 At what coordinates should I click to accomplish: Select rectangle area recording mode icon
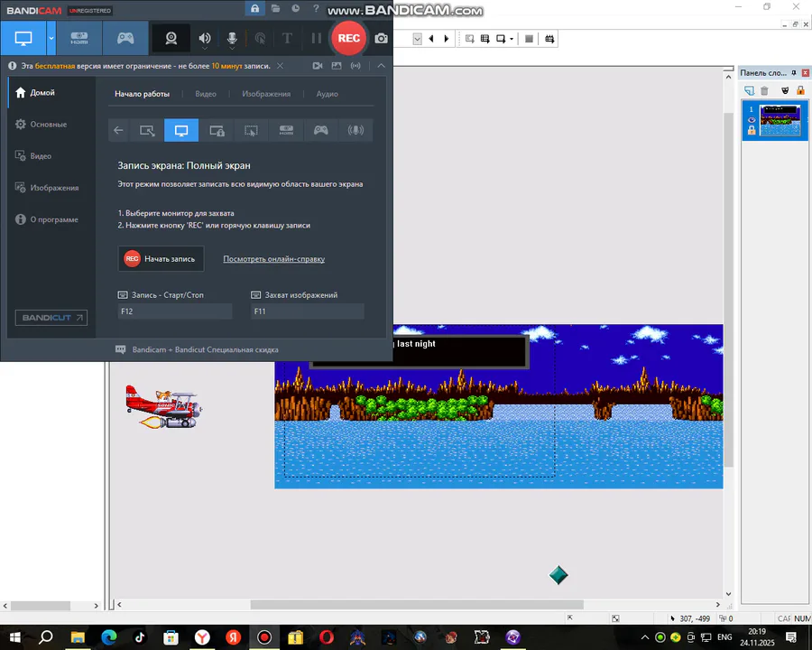click(x=147, y=130)
